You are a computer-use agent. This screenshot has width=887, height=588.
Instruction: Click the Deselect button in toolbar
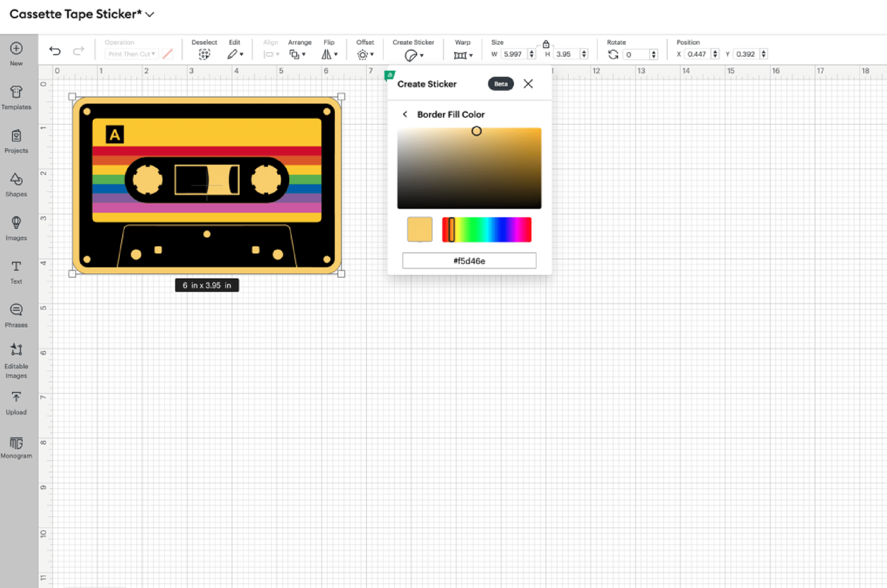click(204, 54)
